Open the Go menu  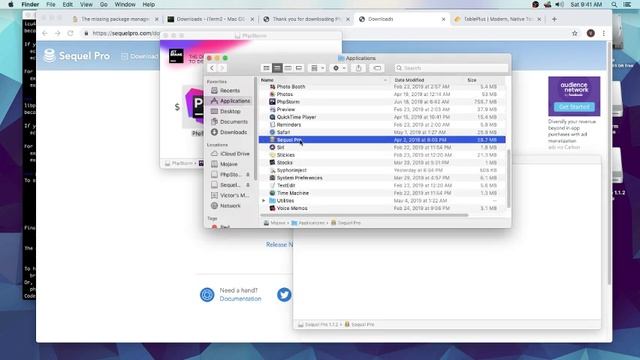pos(104,4)
